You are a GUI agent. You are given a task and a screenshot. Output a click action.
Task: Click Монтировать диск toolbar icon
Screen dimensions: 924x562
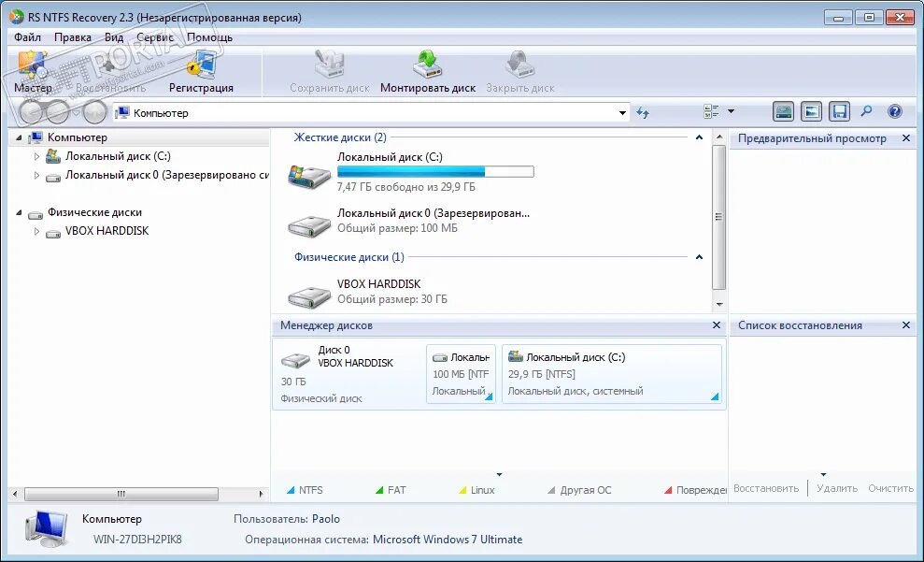428,72
